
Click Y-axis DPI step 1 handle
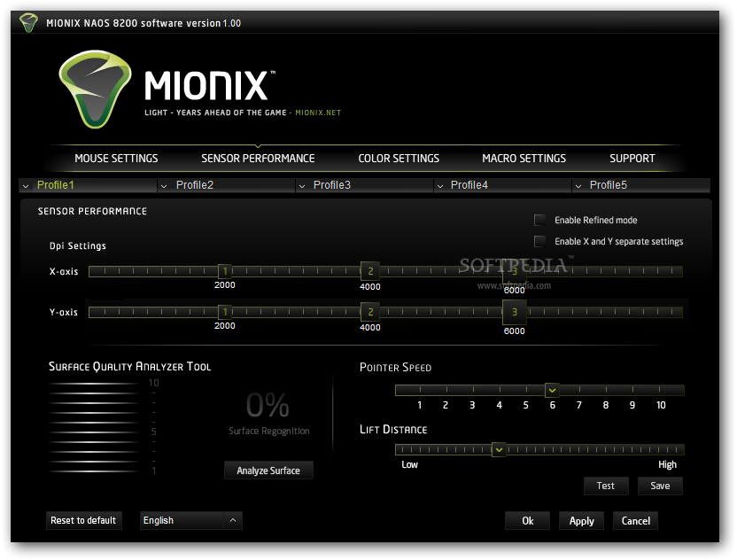coord(225,312)
